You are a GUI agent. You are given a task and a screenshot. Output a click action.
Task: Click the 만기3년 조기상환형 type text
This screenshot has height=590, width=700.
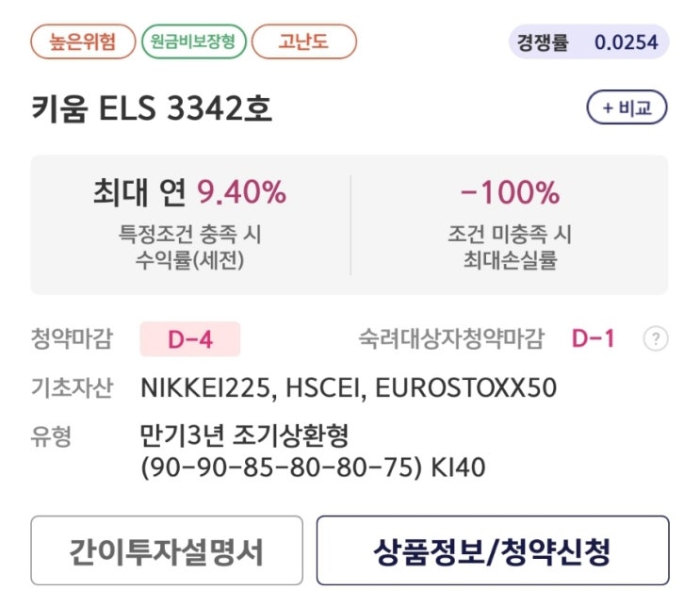point(244,435)
